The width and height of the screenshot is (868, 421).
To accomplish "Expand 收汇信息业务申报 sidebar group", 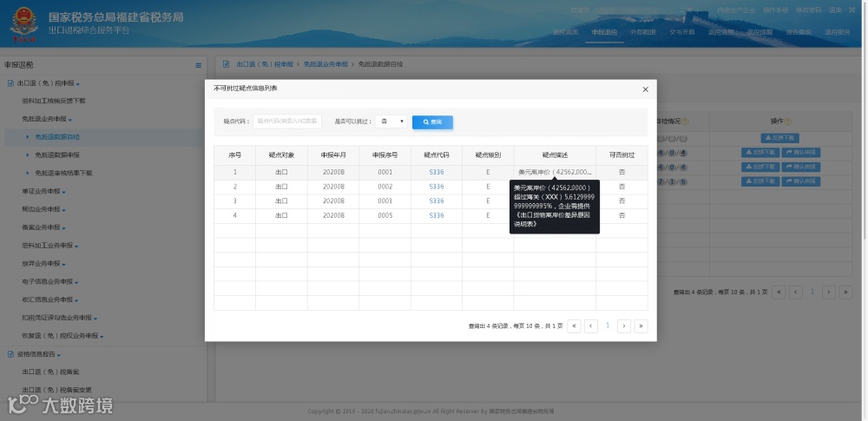I will point(50,299).
